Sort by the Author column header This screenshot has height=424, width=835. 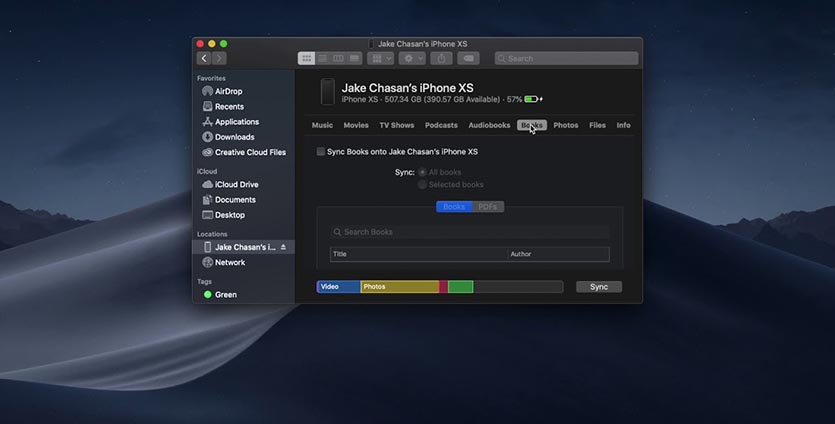tap(559, 254)
